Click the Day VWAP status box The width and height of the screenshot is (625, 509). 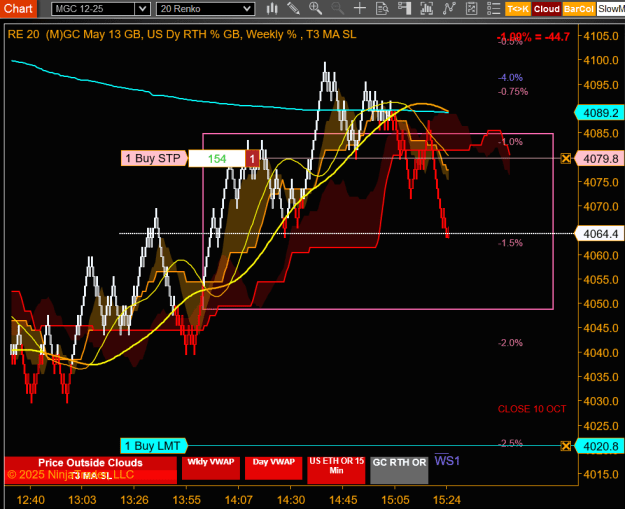[273, 468]
